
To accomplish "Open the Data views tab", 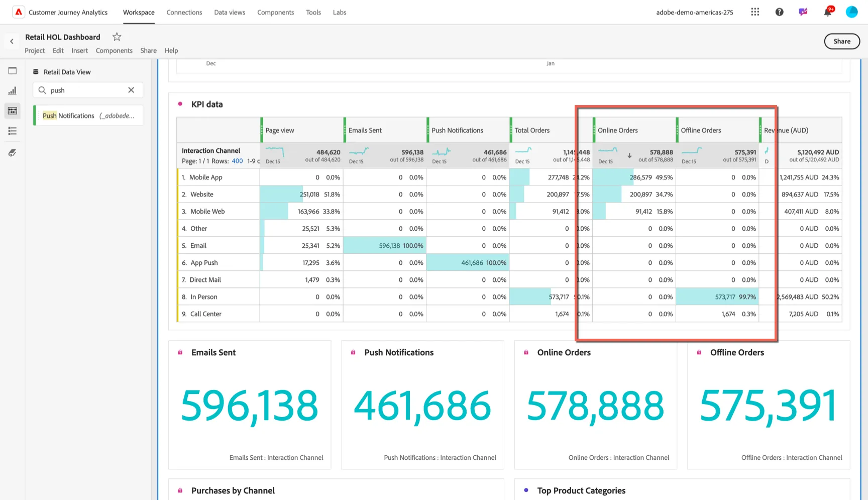I will tap(230, 12).
